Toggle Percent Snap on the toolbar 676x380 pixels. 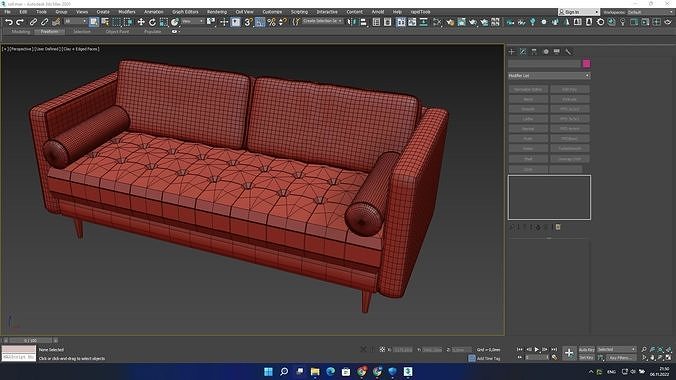pos(272,22)
